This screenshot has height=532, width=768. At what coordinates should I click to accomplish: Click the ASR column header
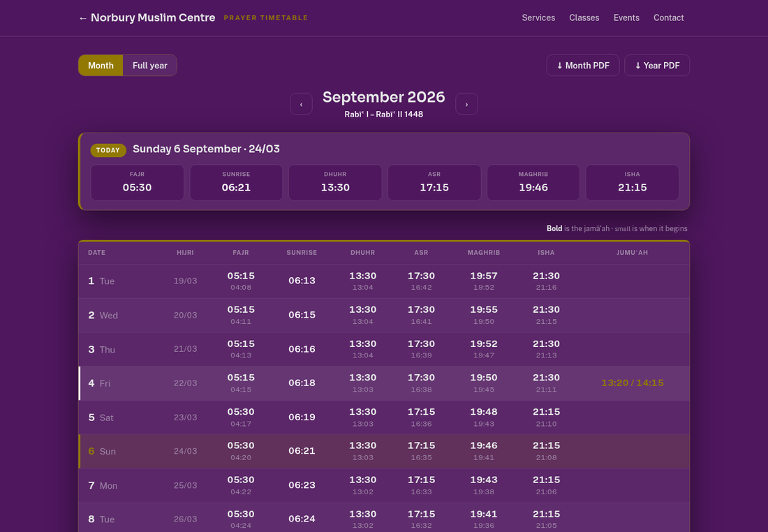421,252
